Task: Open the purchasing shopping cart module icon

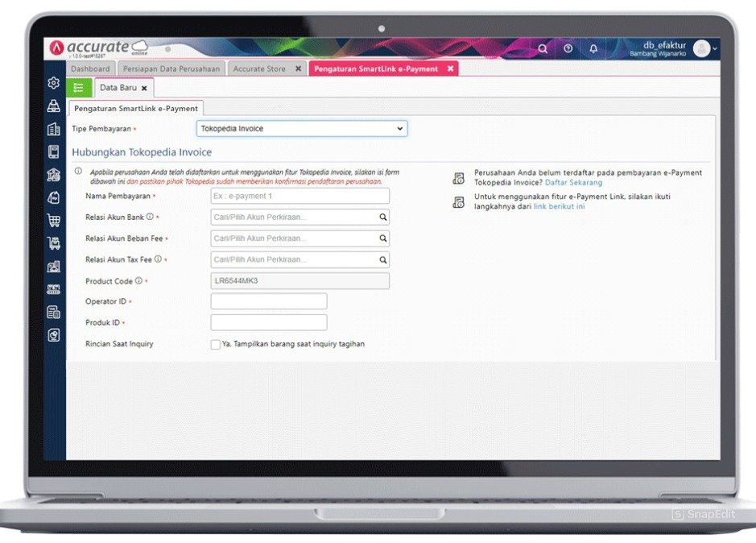Action: click(53, 220)
